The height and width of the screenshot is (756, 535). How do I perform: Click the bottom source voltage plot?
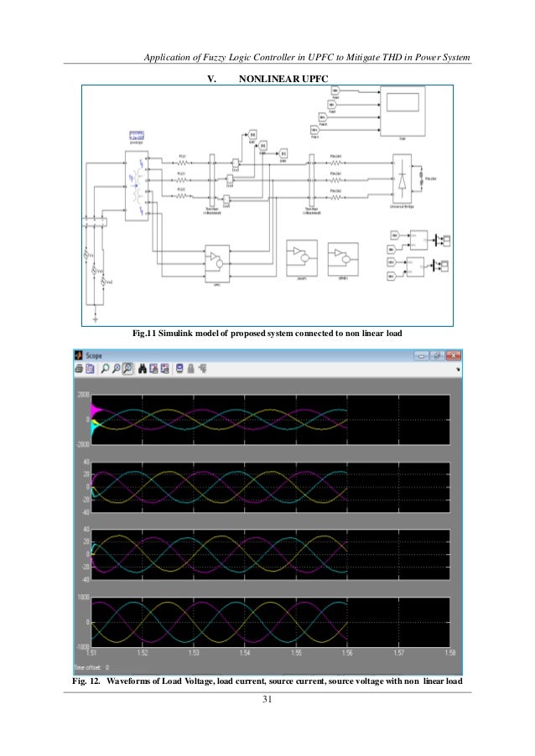[x=270, y=622]
